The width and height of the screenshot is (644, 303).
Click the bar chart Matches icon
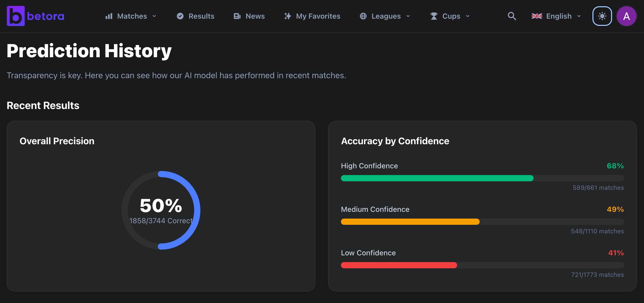[109, 16]
